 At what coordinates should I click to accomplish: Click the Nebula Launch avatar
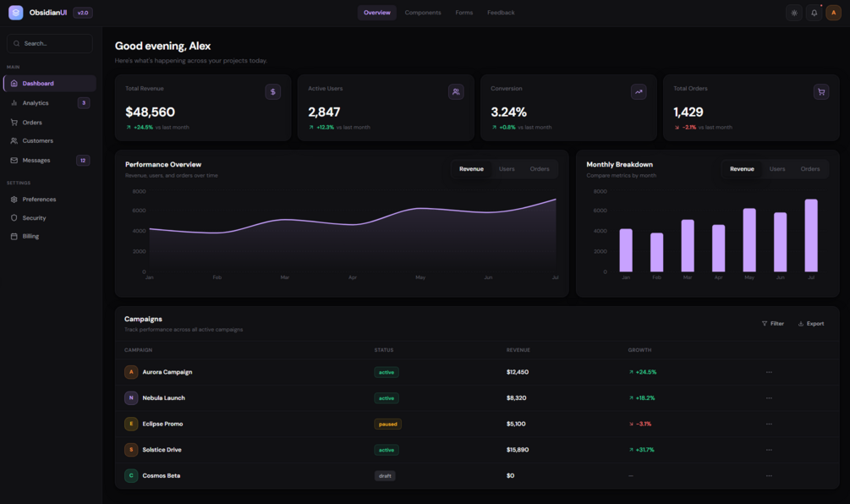click(x=131, y=397)
